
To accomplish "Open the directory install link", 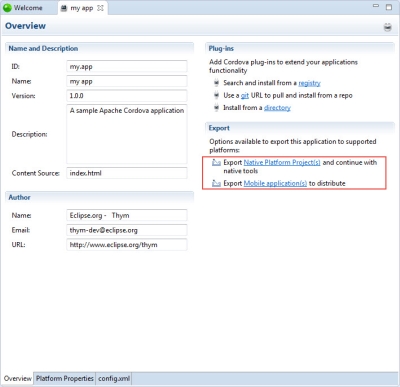I will pos(277,108).
